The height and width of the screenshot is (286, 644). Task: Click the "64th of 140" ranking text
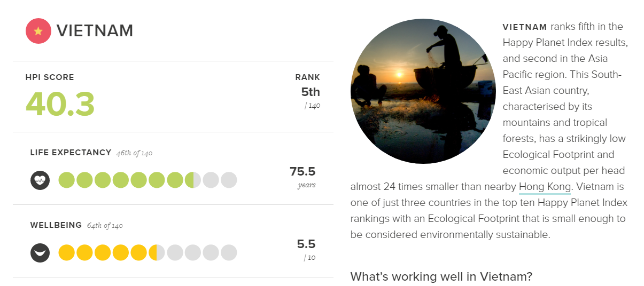[x=105, y=226]
